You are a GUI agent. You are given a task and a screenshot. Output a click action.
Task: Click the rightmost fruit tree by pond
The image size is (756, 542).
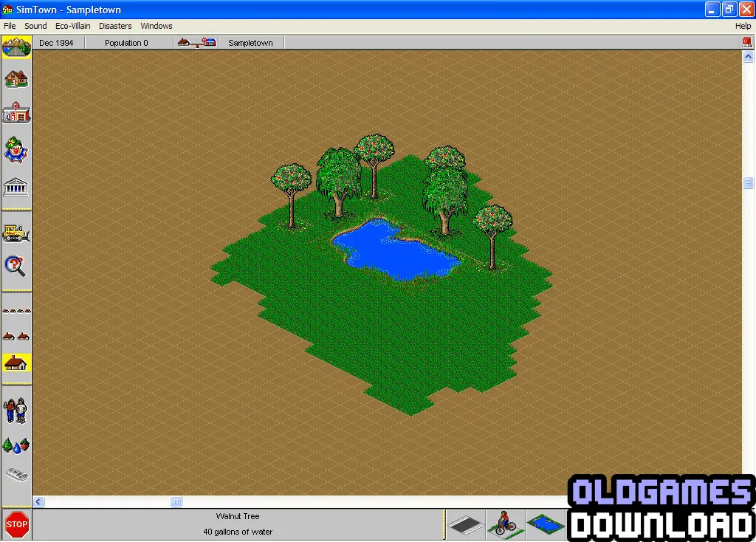pos(492,236)
